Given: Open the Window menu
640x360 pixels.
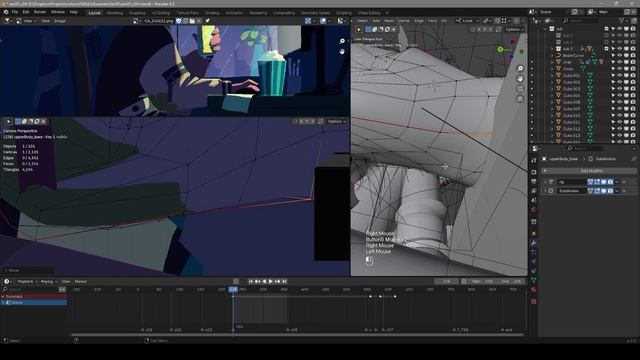Looking at the screenshot, I should point(58,12).
